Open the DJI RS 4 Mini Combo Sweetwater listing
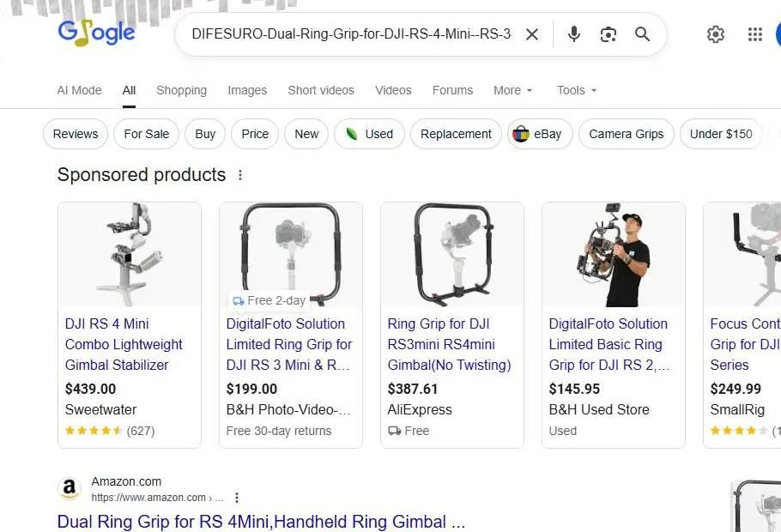Viewport: 781px width, 532px height. click(124, 344)
